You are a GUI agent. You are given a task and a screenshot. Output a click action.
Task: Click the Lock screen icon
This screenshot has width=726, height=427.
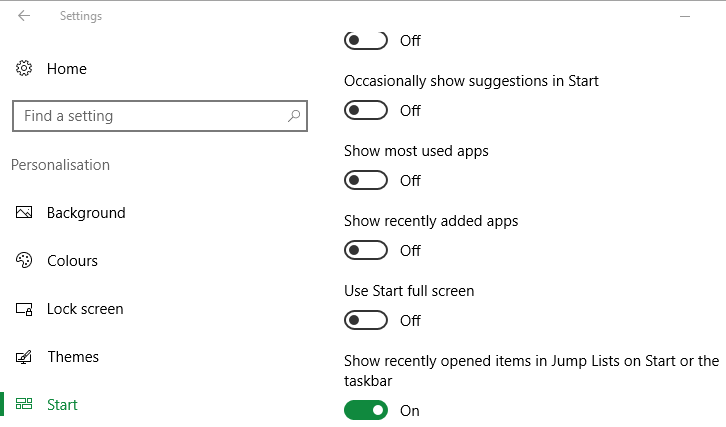24,309
